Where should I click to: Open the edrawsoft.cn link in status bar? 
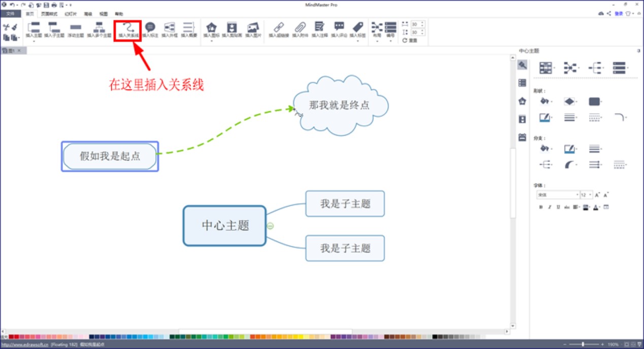click(x=24, y=344)
